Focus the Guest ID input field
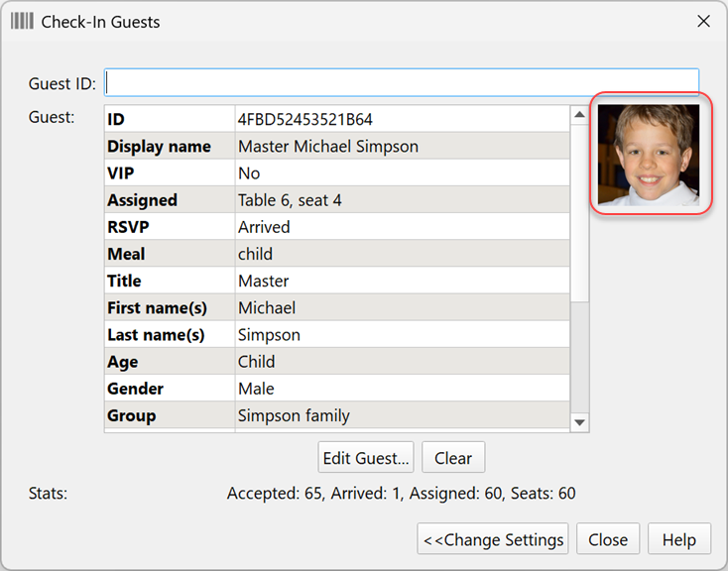 click(402, 82)
